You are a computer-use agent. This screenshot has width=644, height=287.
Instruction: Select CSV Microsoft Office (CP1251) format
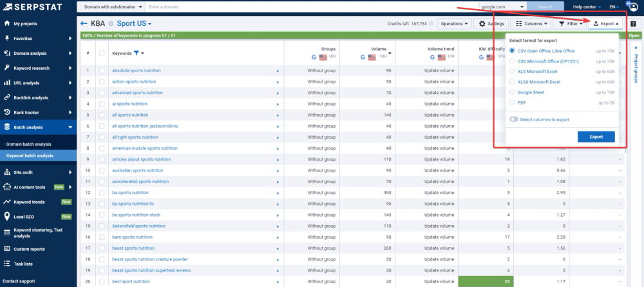[x=512, y=61]
